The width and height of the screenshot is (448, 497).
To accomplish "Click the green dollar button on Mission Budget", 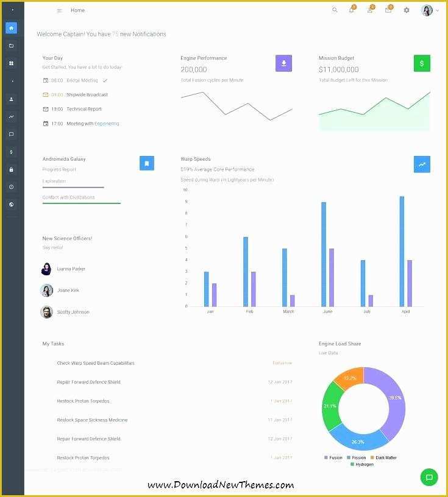I will pos(422,63).
